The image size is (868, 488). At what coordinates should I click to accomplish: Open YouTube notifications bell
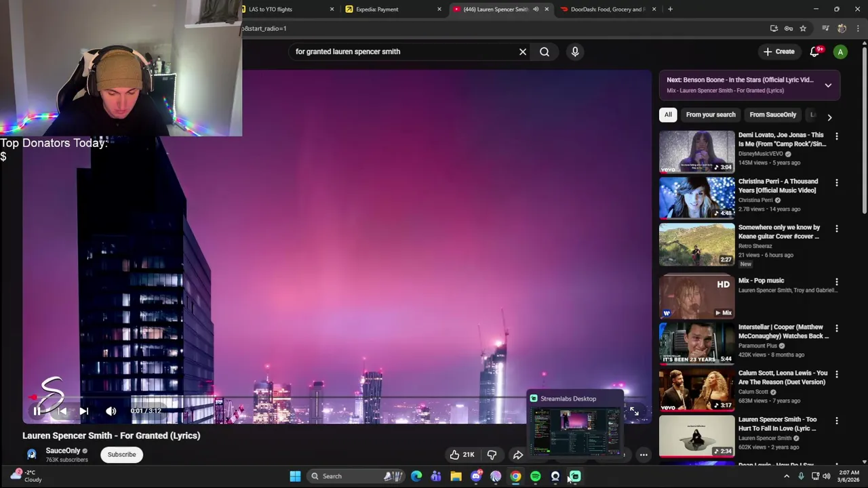coord(815,52)
